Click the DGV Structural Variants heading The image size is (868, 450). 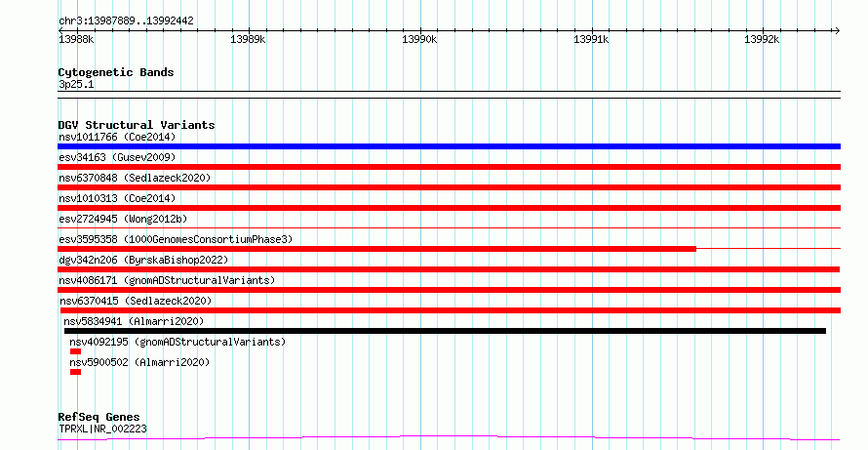137,125
